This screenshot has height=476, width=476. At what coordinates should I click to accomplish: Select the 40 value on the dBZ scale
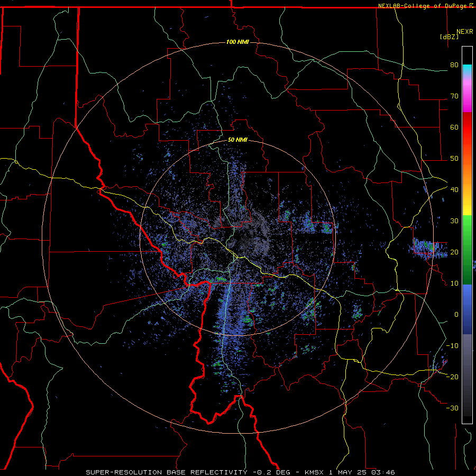click(454, 190)
